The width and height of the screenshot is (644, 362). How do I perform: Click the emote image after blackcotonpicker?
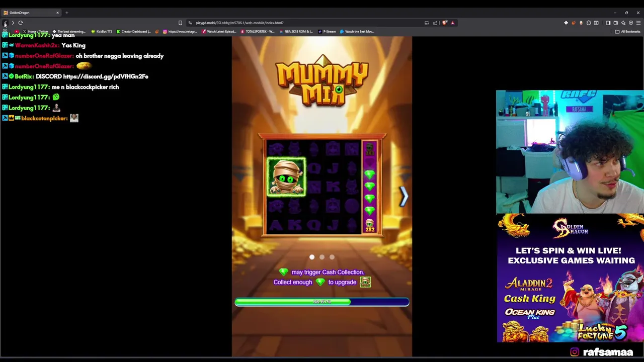click(74, 118)
